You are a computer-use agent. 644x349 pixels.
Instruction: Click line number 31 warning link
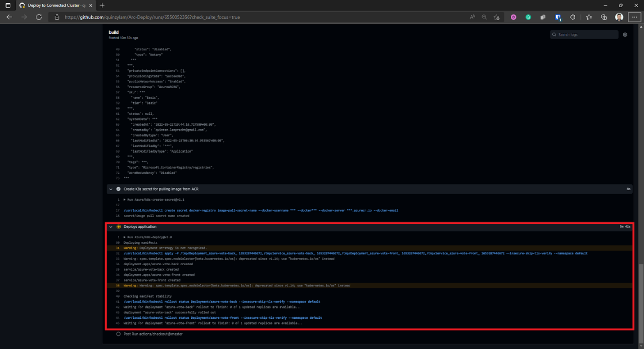coord(118,248)
